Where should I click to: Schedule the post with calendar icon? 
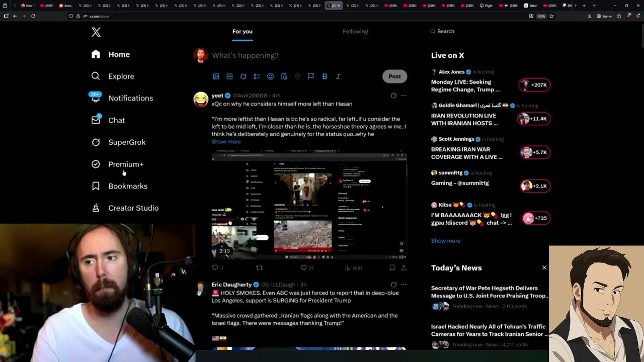pos(284,76)
